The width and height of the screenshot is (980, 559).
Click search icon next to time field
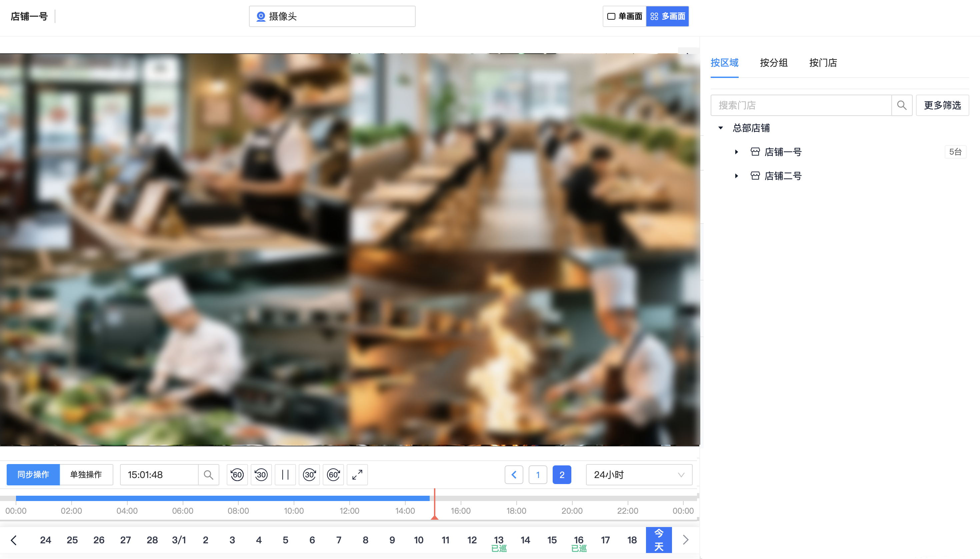pos(209,474)
